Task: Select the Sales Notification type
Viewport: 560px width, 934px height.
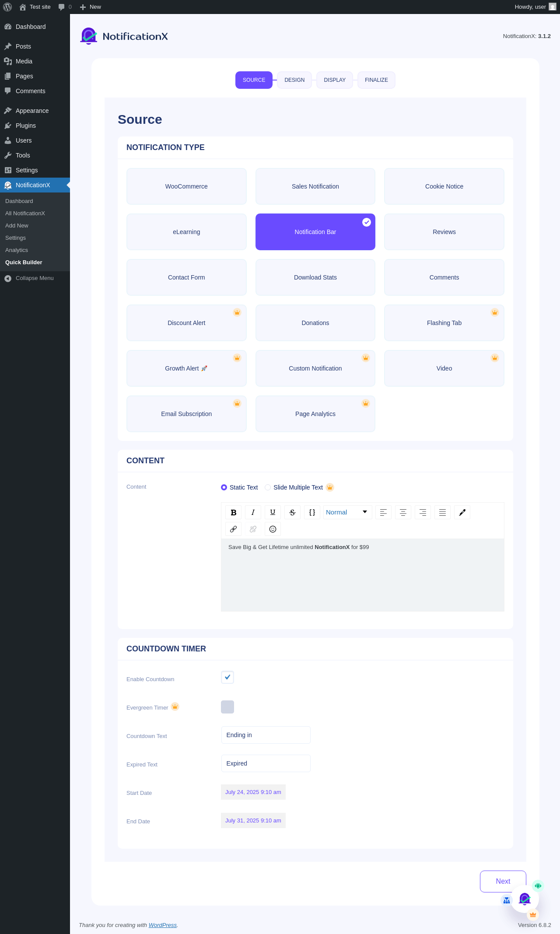Action: click(x=315, y=186)
